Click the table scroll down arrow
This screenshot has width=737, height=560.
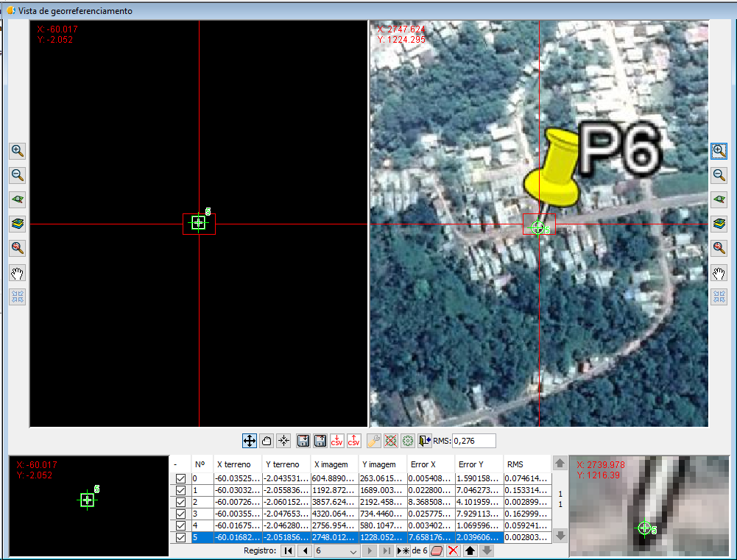click(x=560, y=536)
